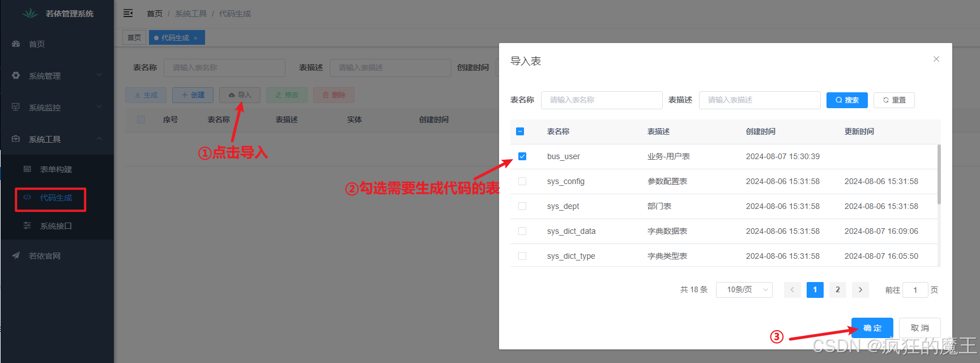980x363 pixels.
Task: Toggle the sidebar collapse hamburger icon
Action: click(x=128, y=13)
